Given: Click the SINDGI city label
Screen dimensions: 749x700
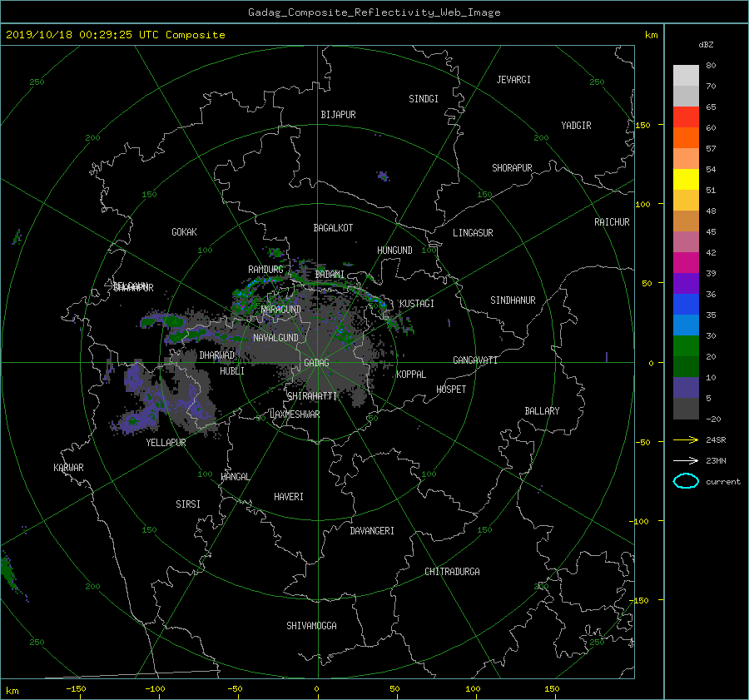Looking at the screenshot, I should click(424, 99).
